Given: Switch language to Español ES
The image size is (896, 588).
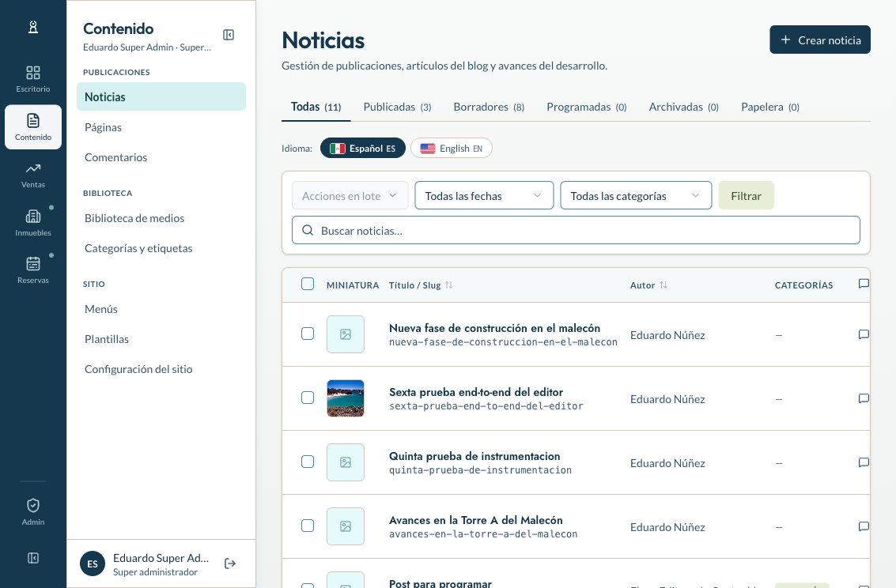Looking at the screenshot, I should coord(362,148).
